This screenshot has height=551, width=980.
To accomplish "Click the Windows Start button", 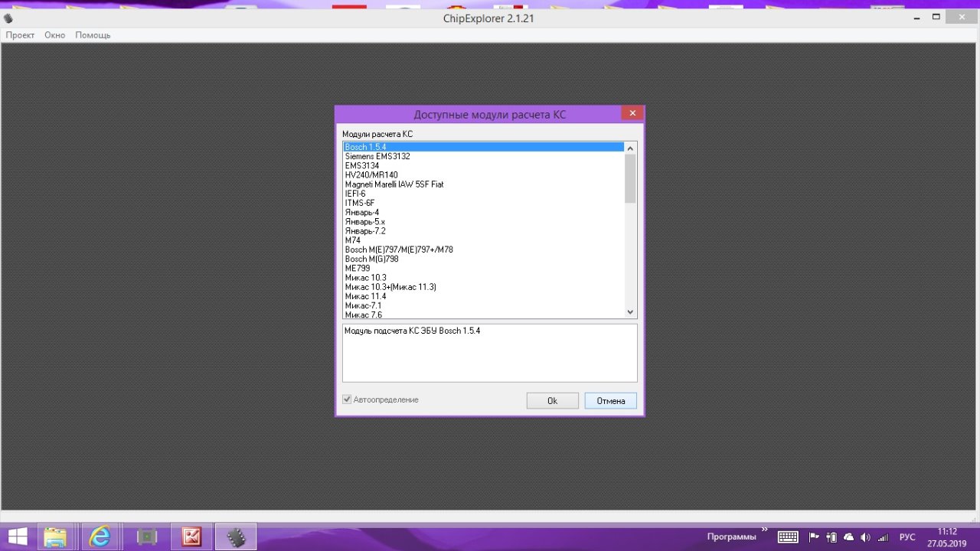I will click(17, 537).
